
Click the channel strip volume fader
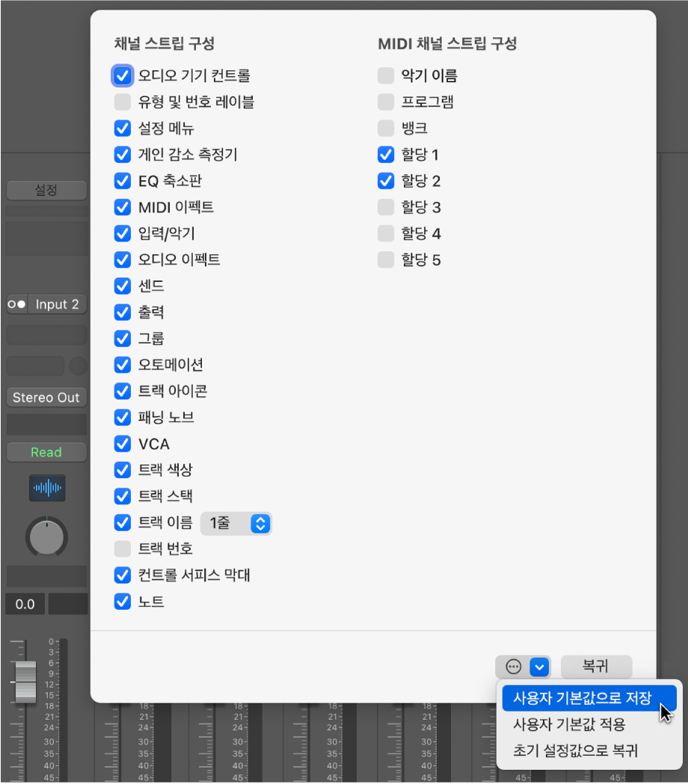[25, 682]
